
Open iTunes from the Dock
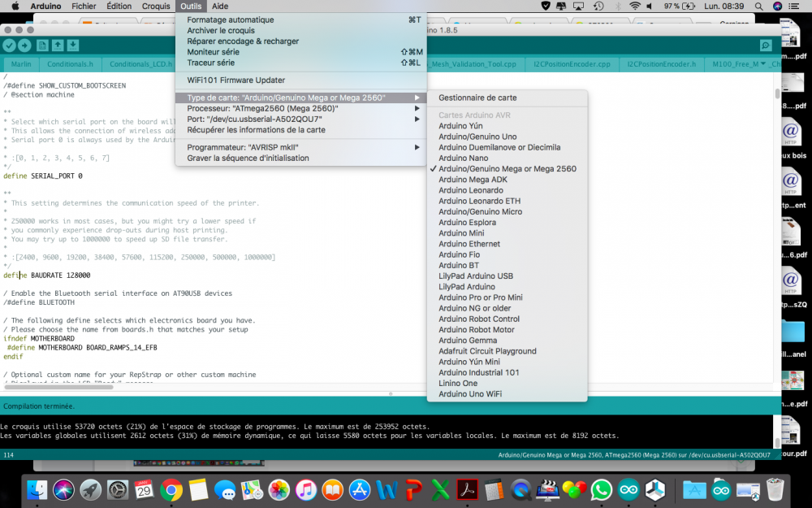pyautogui.click(x=305, y=490)
